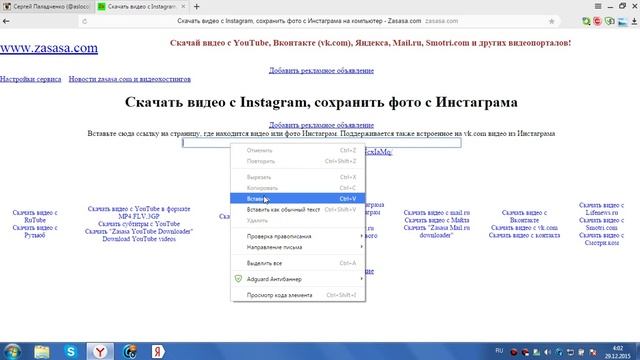Open the Скачать видео с RuTube link
640x360 pixels.
(x=35, y=216)
